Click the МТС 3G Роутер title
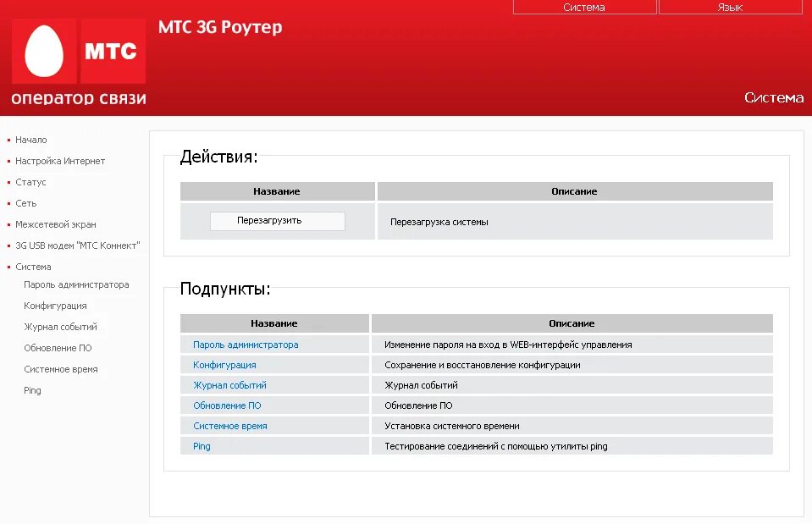The height and width of the screenshot is (524, 812). tap(220, 27)
